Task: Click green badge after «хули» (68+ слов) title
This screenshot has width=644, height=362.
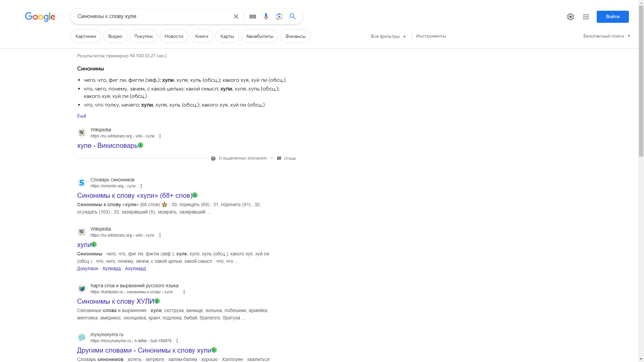Action: point(195,195)
